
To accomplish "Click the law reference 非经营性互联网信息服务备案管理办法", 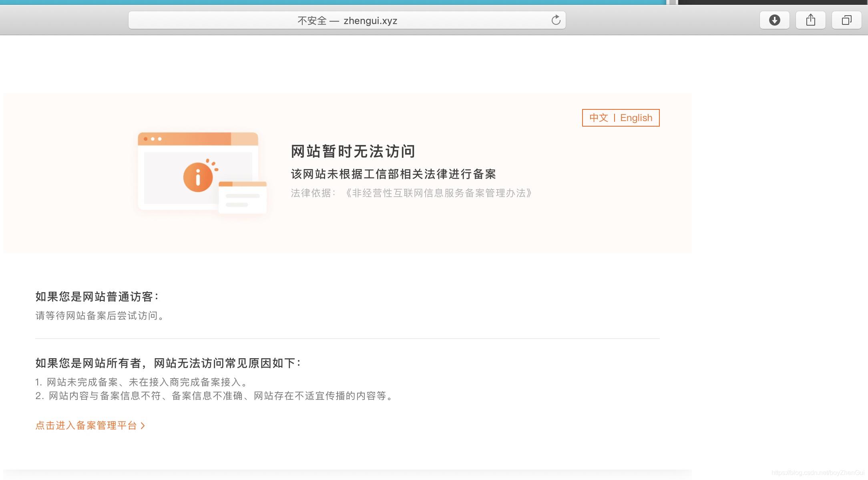I will pyautogui.click(x=438, y=193).
